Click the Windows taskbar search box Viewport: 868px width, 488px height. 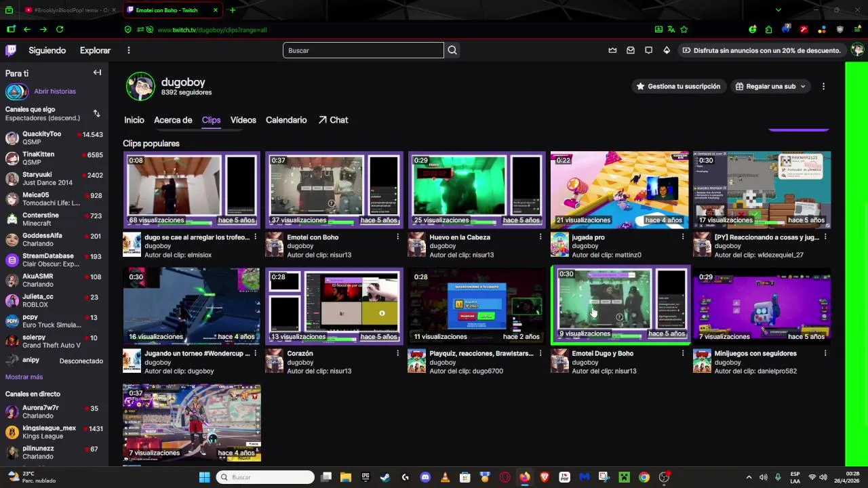[265, 477]
